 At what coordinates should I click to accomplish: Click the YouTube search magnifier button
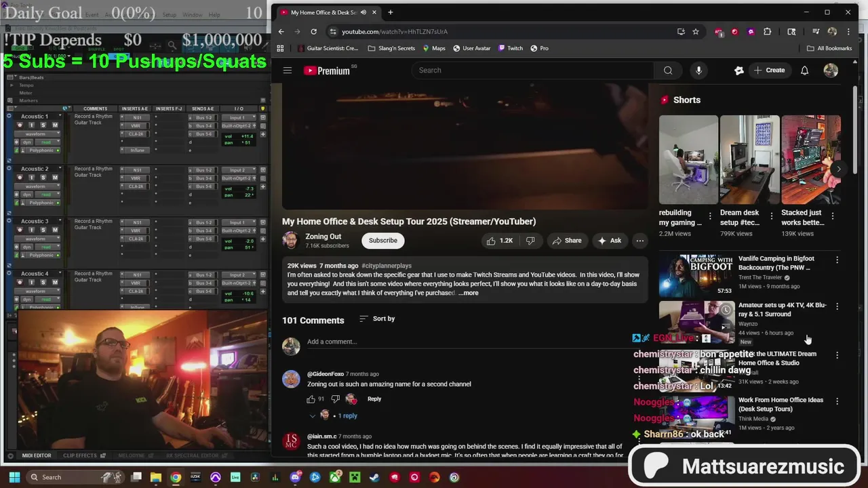668,70
